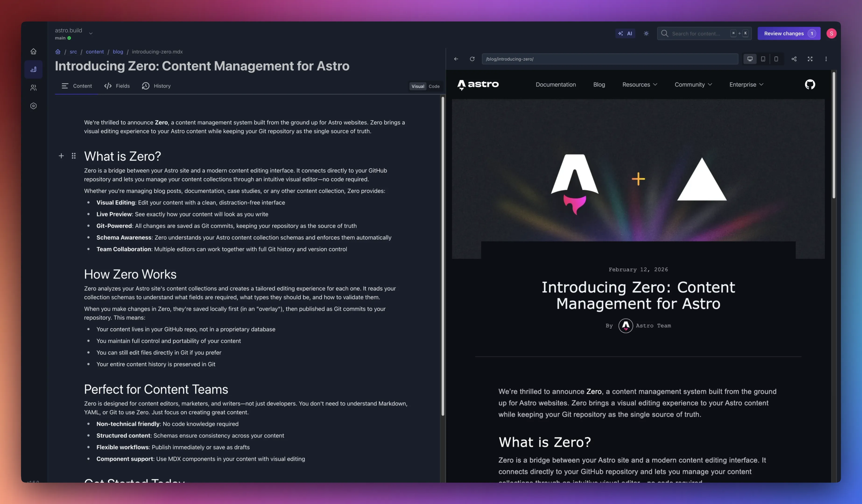Expand the Resources menu in the preview navbar
Screen dimensions: 862x504
(640, 84)
